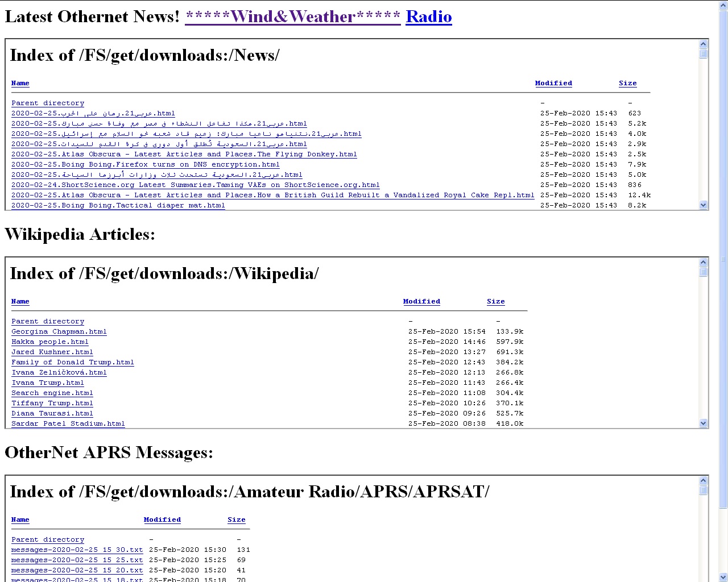The height and width of the screenshot is (582, 728).
Task: Open Boing Boing Tactical diaper mat article
Action: coord(118,205)
